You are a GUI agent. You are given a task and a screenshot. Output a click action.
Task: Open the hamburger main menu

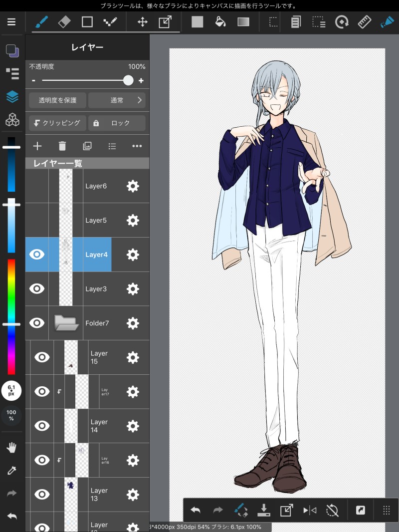pos(11,22)
